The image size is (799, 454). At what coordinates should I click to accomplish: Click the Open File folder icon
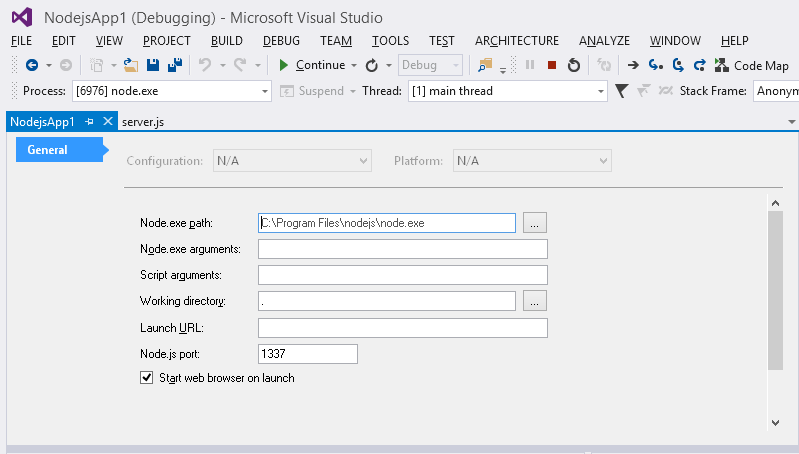(130, 65)
